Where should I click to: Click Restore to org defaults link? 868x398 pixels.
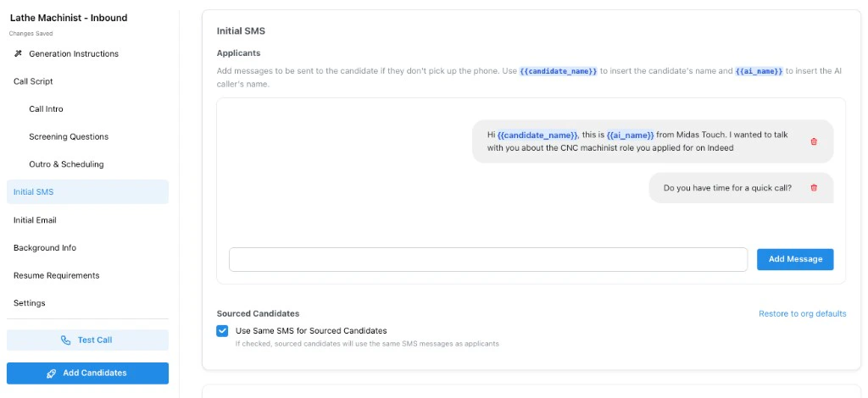(x=802, y=313)
